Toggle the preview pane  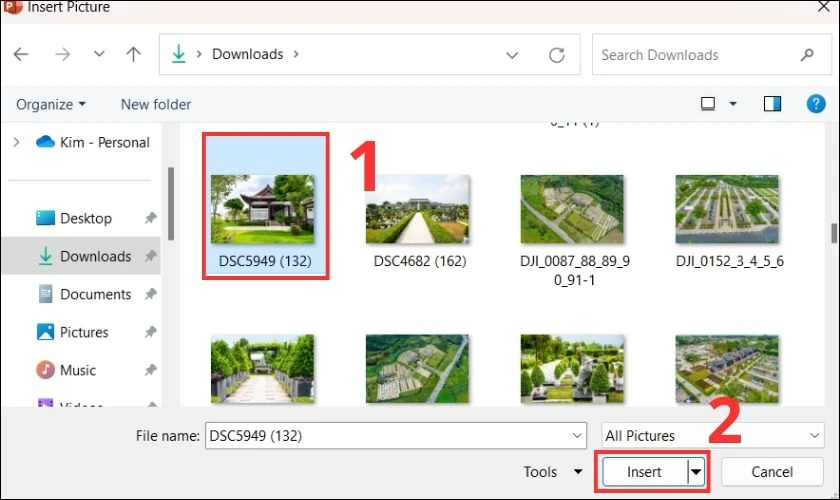pyautogui.click(x=772, y=103)
